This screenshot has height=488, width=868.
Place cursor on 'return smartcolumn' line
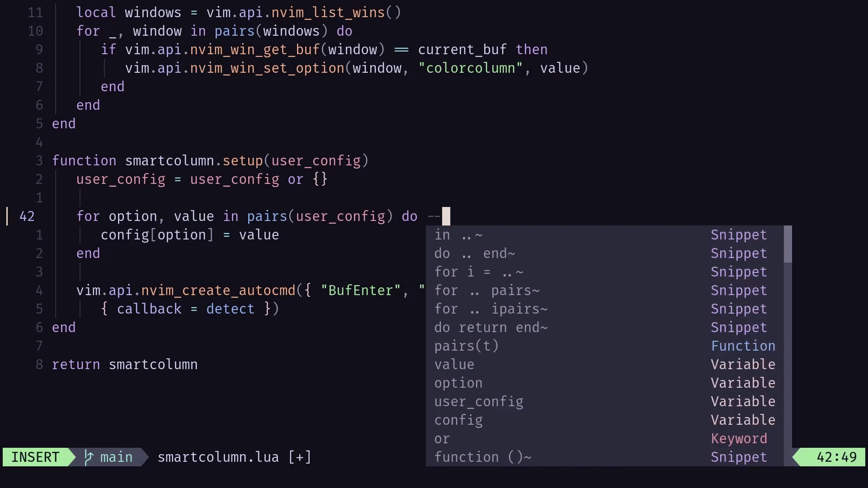(x=125, y=365)
